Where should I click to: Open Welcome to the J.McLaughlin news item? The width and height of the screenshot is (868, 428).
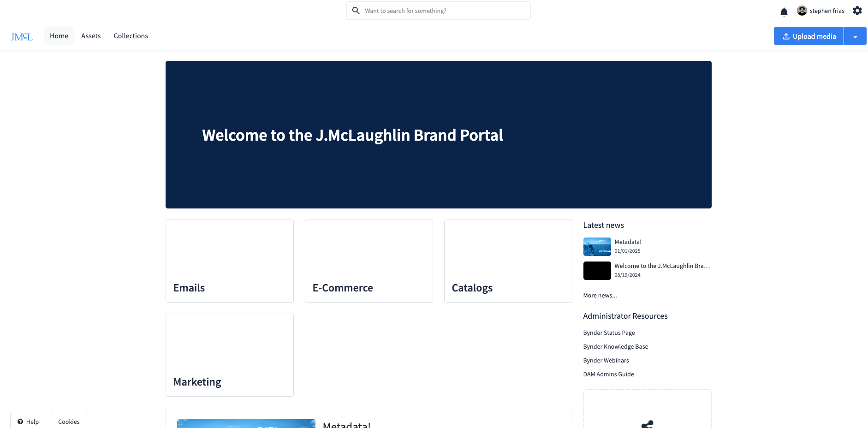click(x=662, y=266)
